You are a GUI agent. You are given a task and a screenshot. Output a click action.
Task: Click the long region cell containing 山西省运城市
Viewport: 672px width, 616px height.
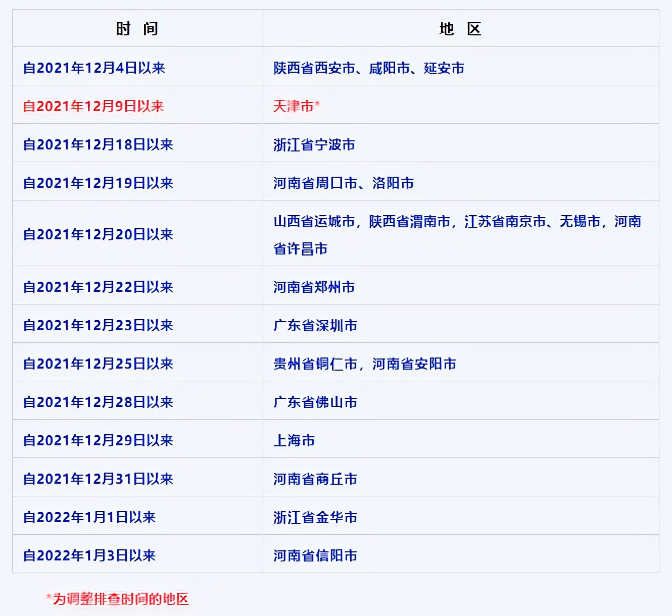point(455,234)
